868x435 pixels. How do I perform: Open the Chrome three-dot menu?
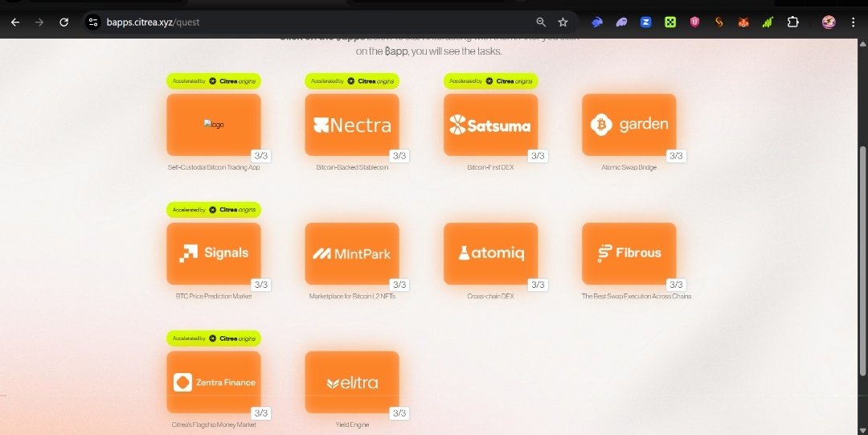click(x=853, y=23)
